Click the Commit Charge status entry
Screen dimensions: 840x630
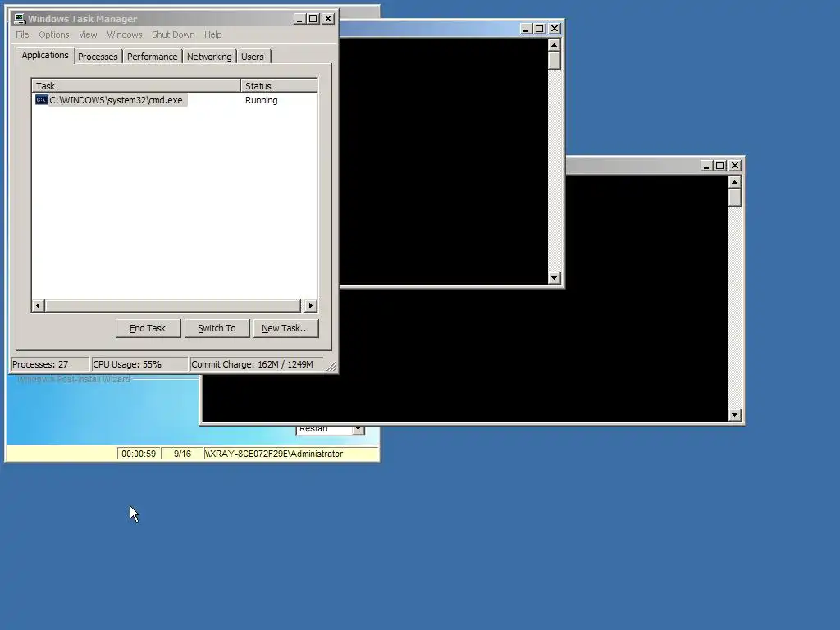tap(257, 364)
